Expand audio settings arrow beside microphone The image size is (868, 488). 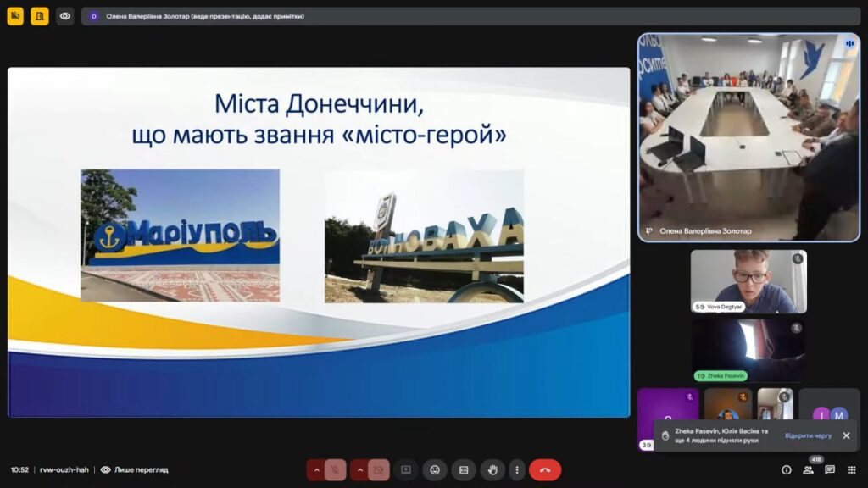coord(316,469)
